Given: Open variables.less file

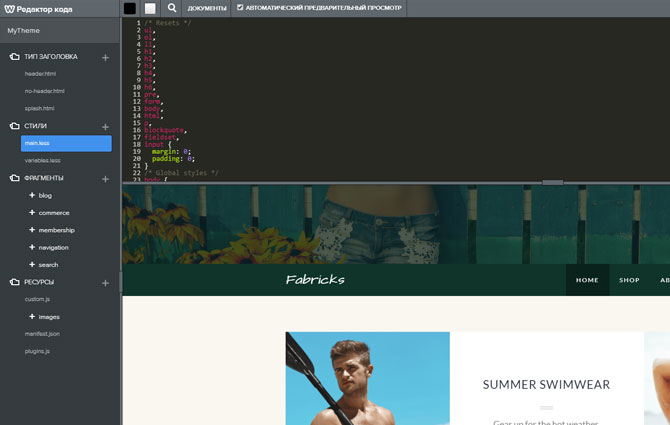Looking at the screenshot, I should (x=42, y=161).
